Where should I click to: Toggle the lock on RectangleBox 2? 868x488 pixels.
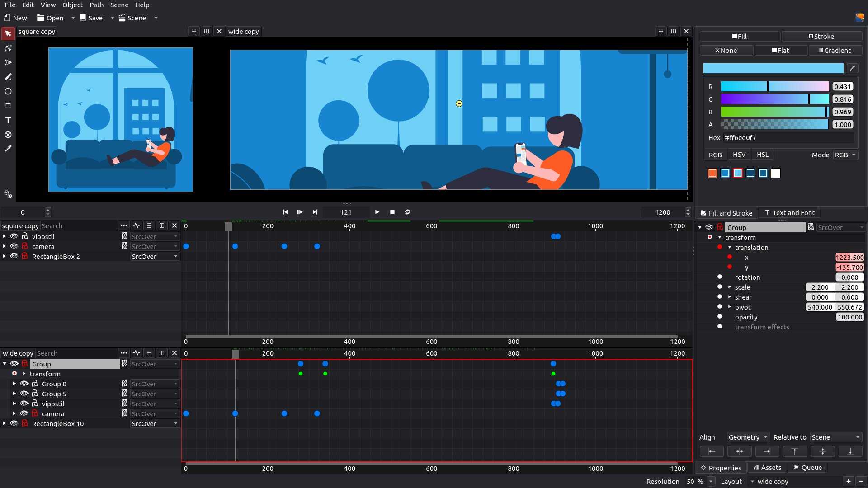coord(25,256)
